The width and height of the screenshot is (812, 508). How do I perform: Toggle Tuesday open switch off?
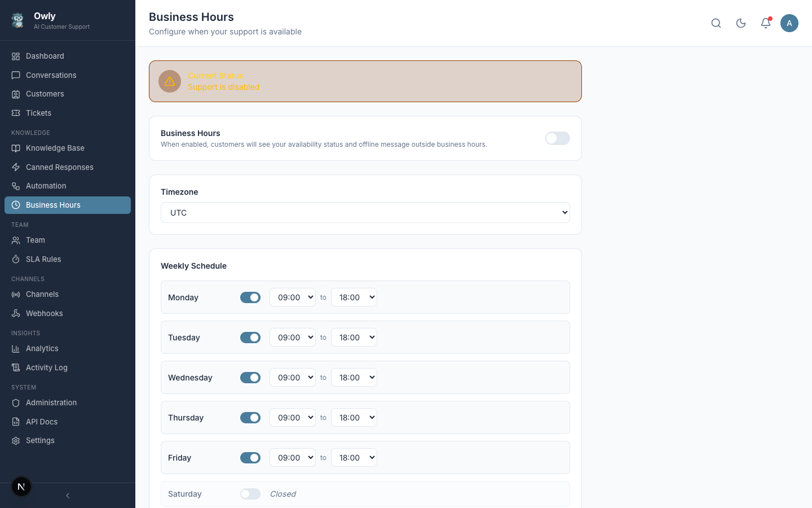coord(250,338)
